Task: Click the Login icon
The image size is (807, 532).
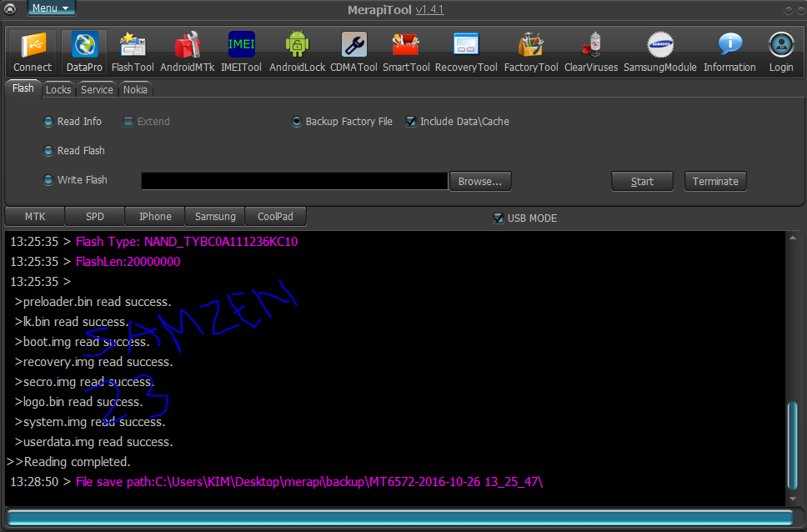Action: click(x=781, y=52)
